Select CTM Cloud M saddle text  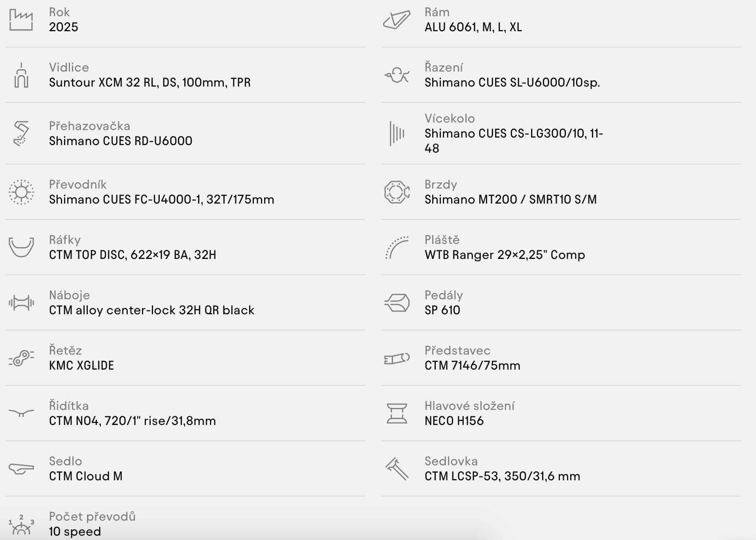pos(86,476)
